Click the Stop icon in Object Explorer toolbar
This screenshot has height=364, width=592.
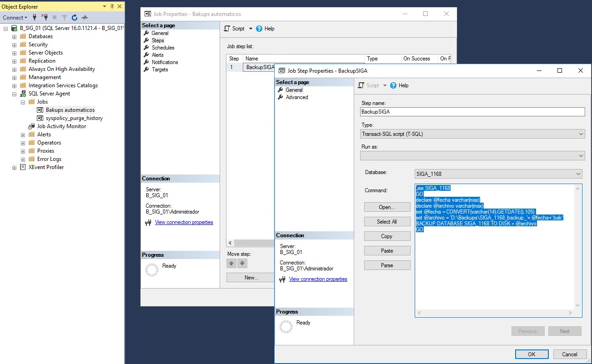tap(55, 17)
